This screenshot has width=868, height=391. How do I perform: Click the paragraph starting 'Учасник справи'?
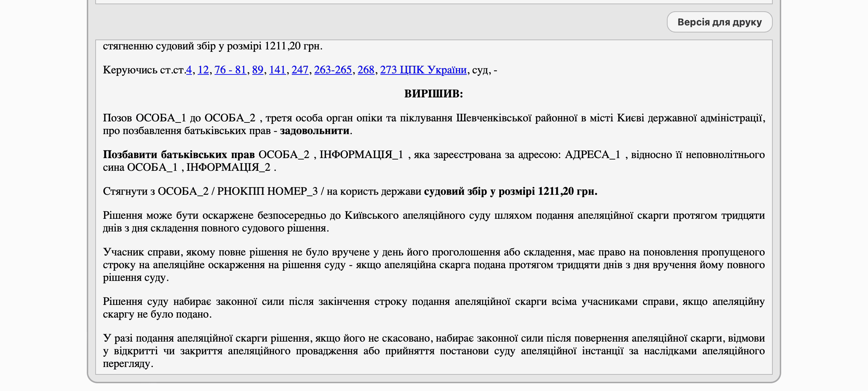click(434, 265)
